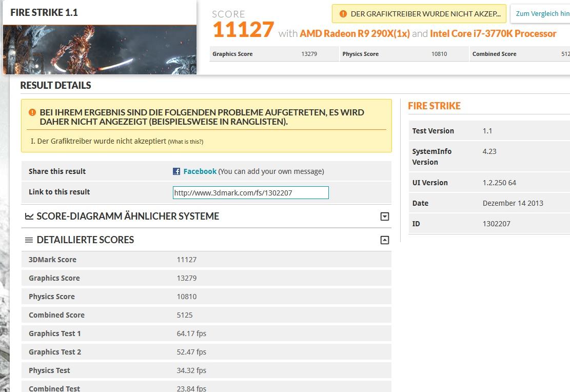Click the chart icon next to SCORE-DIAGRAMM
This screenshot has width=570, height=392.
click(x=29, y=217)
